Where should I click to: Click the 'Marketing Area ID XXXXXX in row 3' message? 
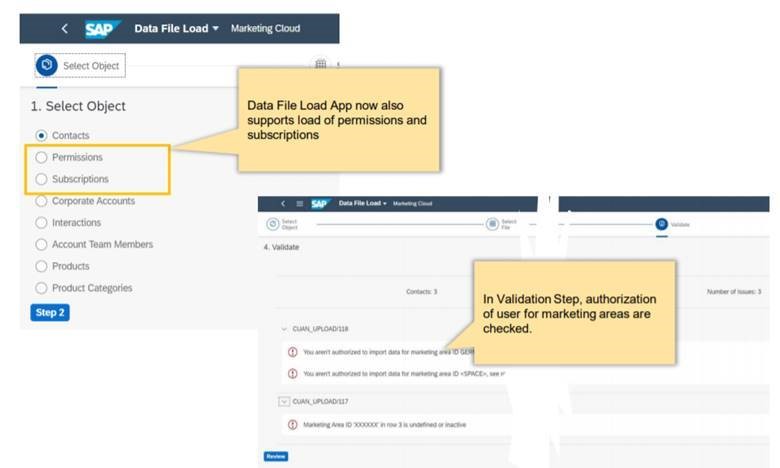385,425
